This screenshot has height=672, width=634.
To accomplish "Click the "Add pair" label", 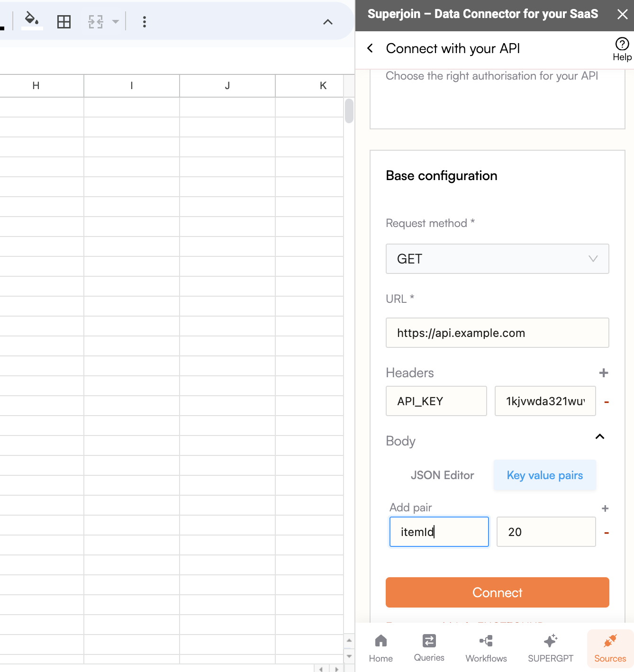I will [411, 508].
